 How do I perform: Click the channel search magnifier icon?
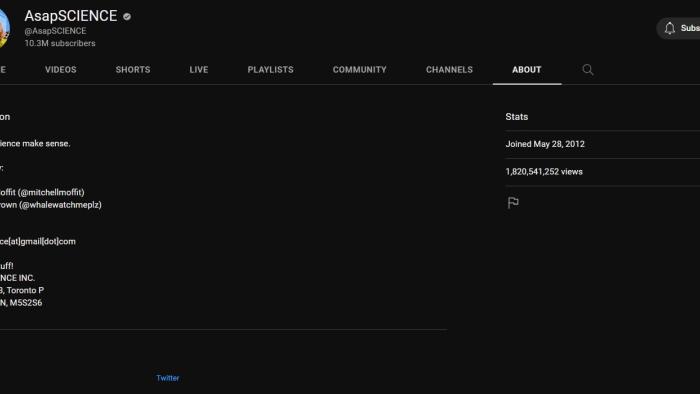(x=588, y=70)
